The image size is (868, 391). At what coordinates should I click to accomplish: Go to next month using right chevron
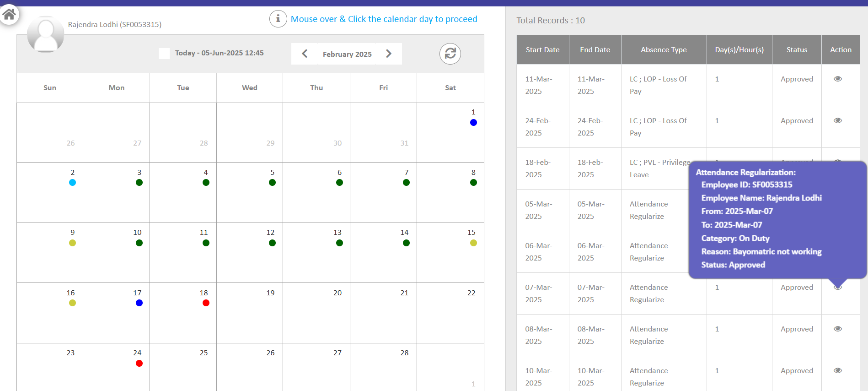pyautogui.click(x=389, y=54)
